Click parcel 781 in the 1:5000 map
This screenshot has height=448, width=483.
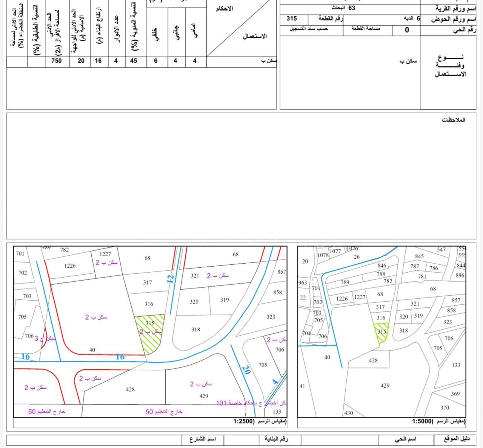click(x=422, y=276)
